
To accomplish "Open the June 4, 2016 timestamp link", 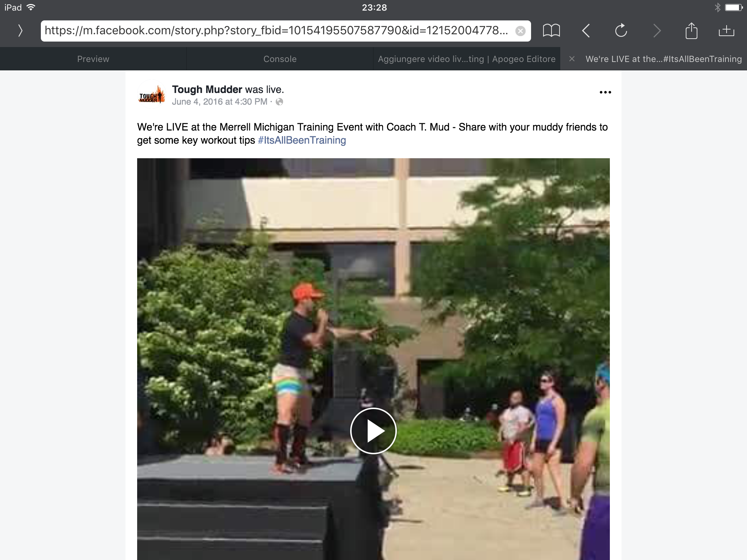I will [220, 102].
